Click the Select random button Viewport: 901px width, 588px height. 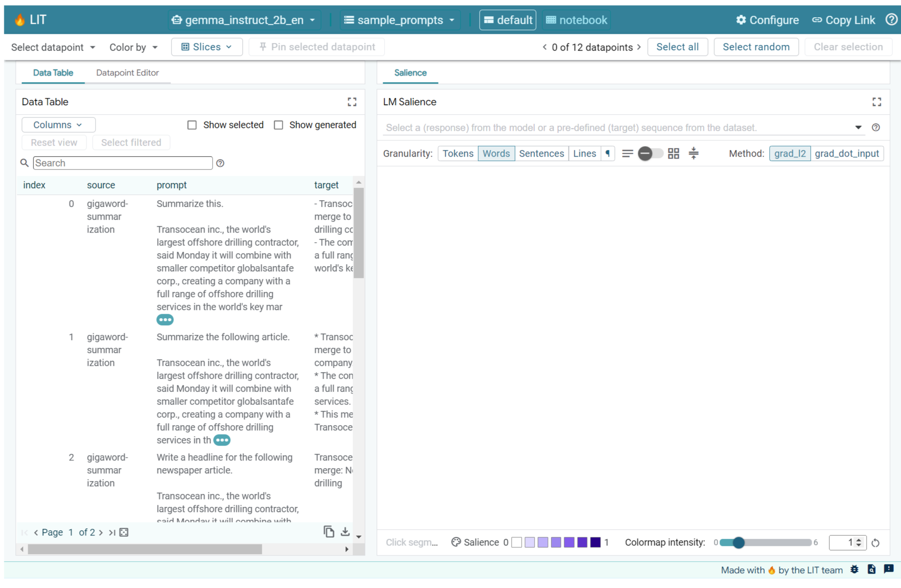click(x=756, y=46)
